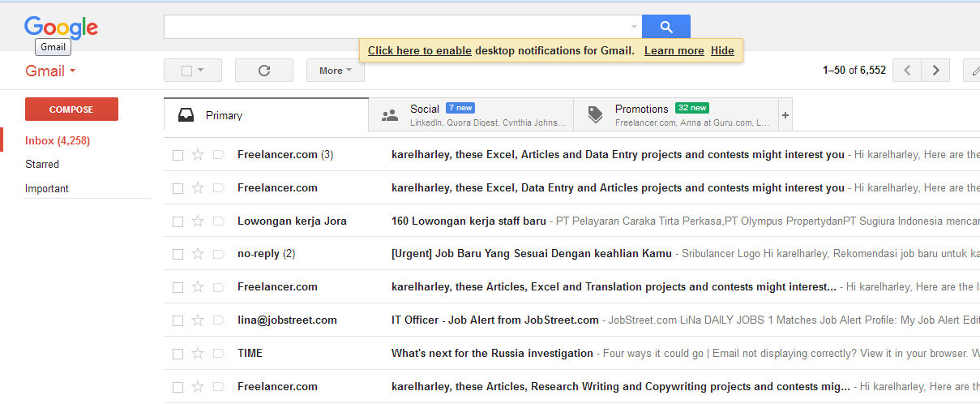Tick the checkbox for Lowongan kerja Jora email
The height and width of the screenshot is (404, 980).
(x=178, y=221)
